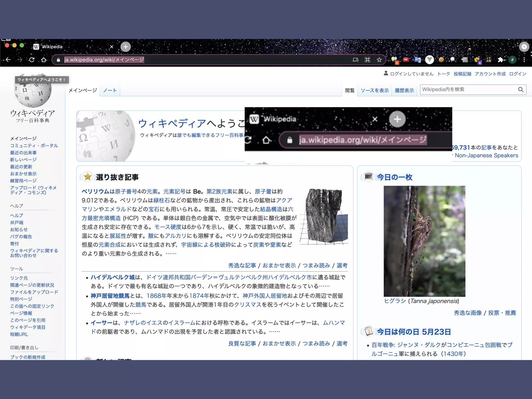532x399 pixels.
Task: Click the Wikipedia search magnifier icon
Action: [x=521, y=90]
